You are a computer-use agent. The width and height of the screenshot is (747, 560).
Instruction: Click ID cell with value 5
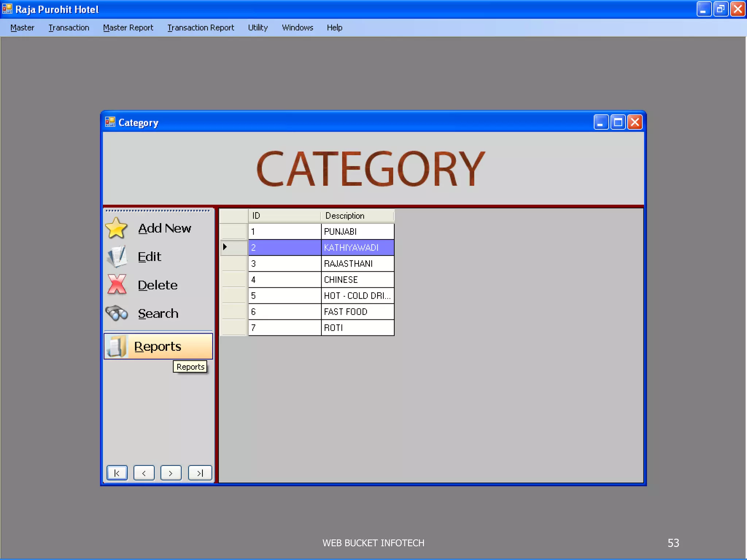click(x=285, y=296)
